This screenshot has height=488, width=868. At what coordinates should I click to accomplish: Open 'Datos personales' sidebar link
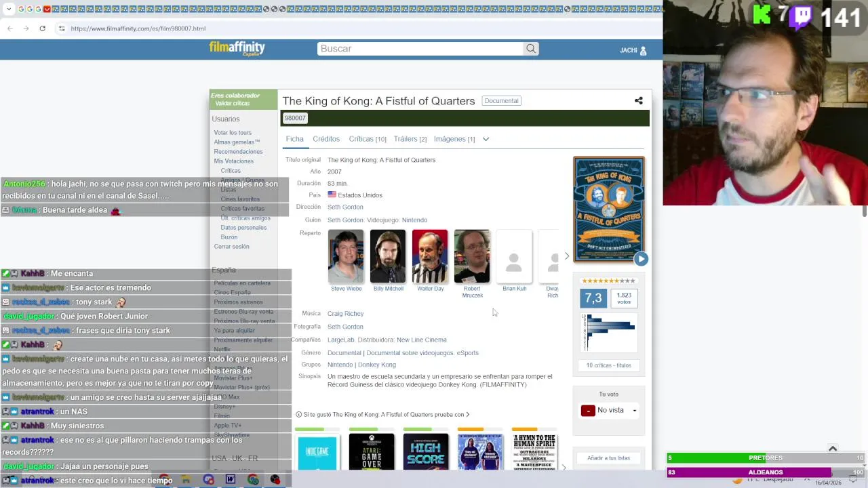(243, 228)
